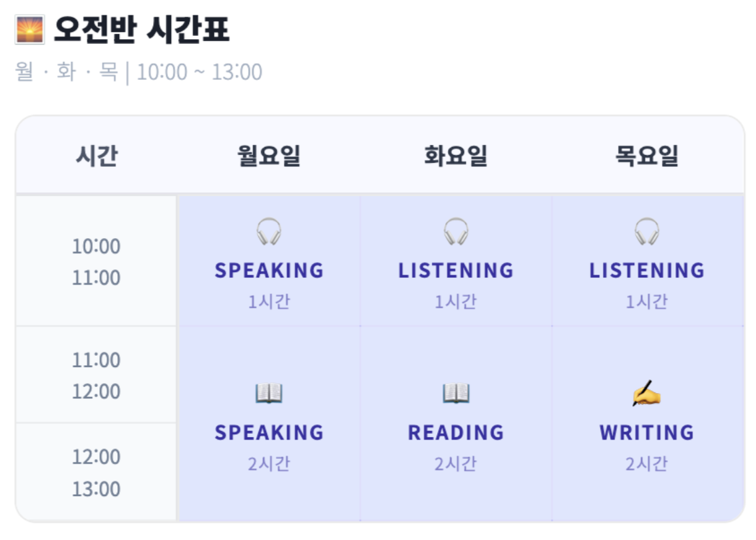Screen dimensions: 756x540
Task: Open Thursday's WRITING 2시간 class
Action: coord(648,424)
